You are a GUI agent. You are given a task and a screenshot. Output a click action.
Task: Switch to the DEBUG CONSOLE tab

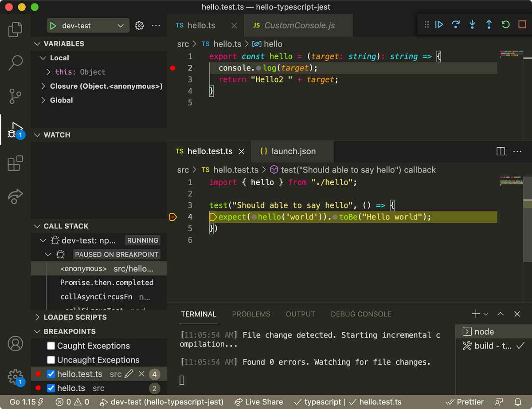point(361,314)
